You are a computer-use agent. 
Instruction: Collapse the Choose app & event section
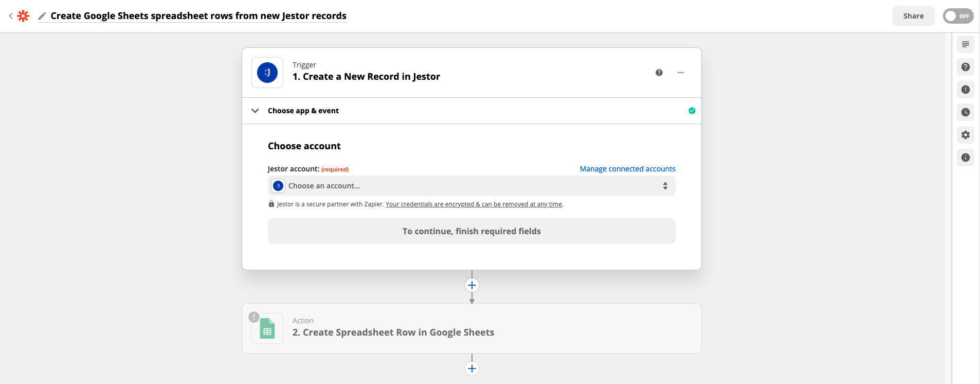[255, 111]
